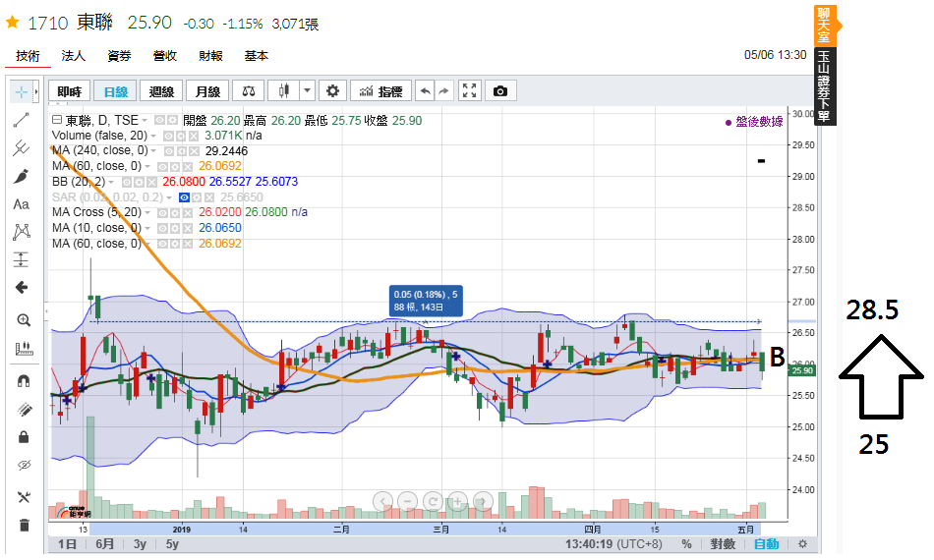Open 玉山證券下單 order panel
Viewport: 934px width, 560px height.
tap(825, 86)
